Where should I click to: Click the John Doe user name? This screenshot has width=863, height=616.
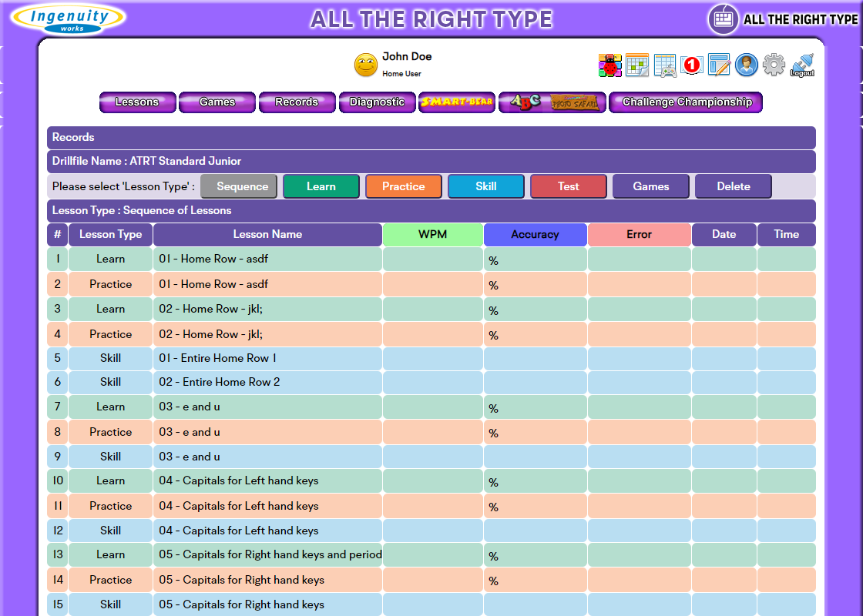pos(407,57)
